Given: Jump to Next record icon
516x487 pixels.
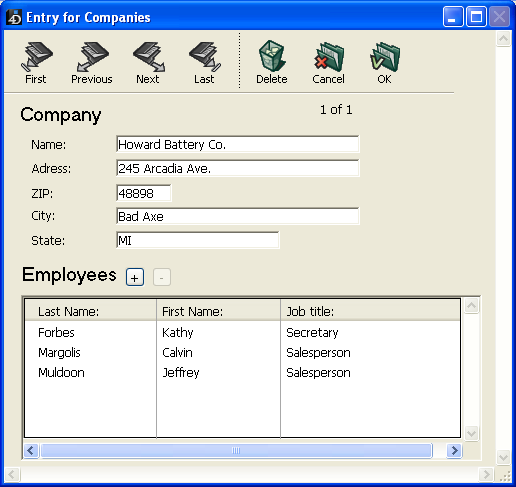Looking at the screenshot, I should (x=149, y=57).
